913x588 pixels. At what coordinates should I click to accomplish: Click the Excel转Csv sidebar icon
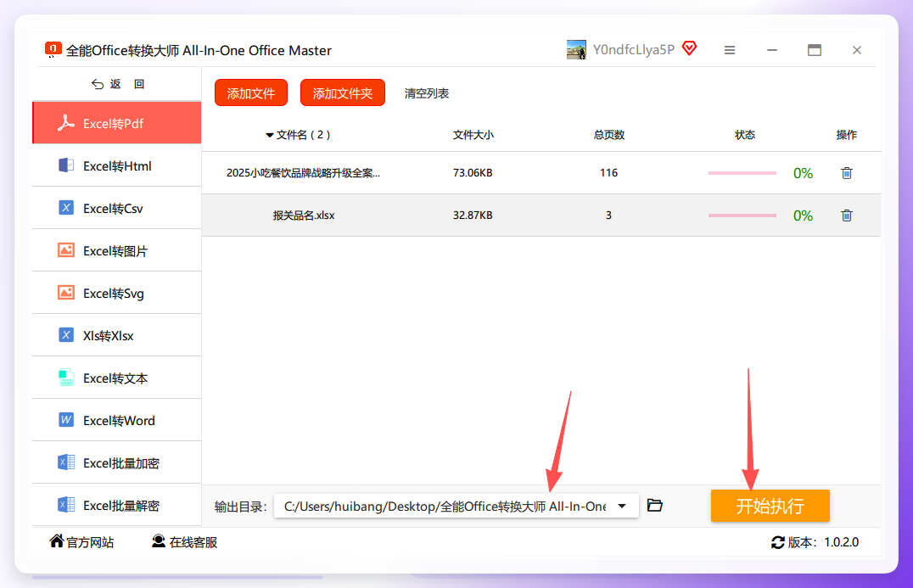tap(66, 208)
